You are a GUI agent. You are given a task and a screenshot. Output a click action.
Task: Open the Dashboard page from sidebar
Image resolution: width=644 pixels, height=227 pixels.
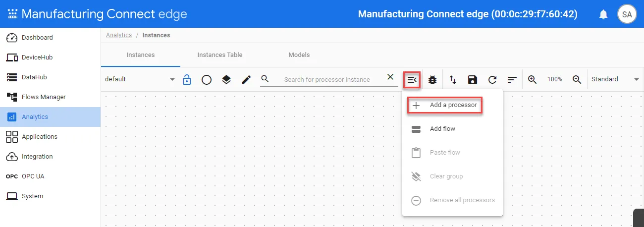(50, 38)
